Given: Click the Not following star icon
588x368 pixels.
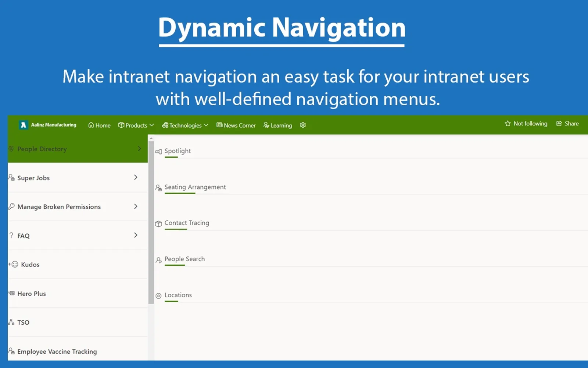Looking at the screenshot, I should [x=508, y=124].
